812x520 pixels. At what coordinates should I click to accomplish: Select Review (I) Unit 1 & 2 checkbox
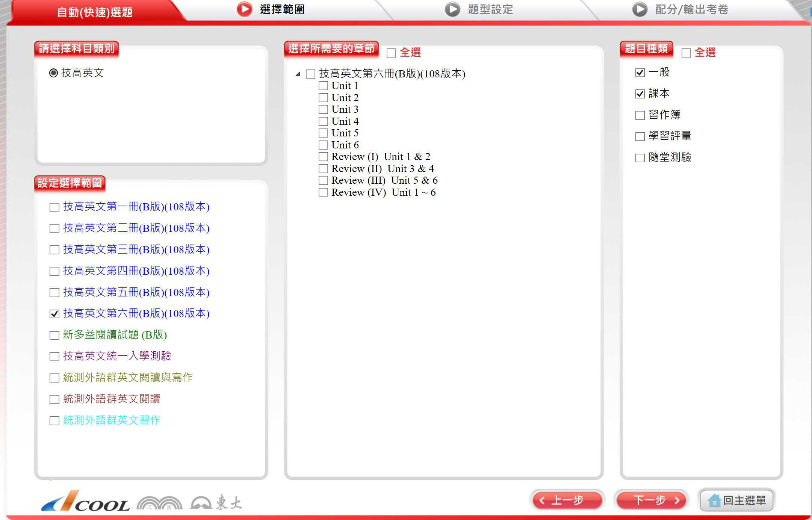point(323,157)
